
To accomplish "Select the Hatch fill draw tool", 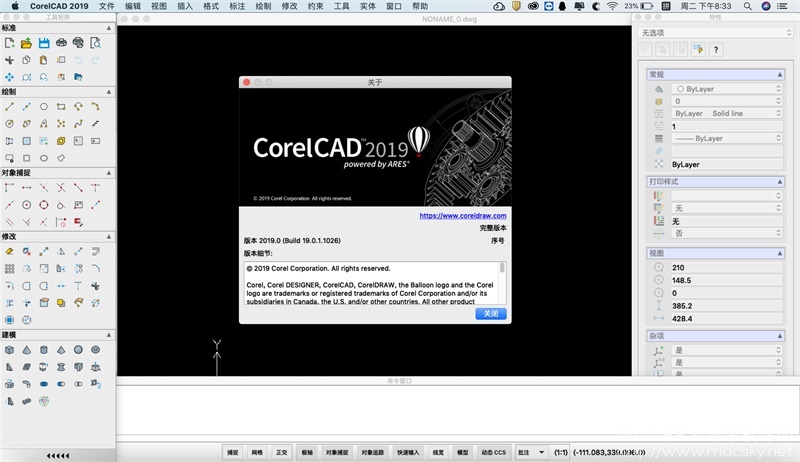I will point(27,141).
